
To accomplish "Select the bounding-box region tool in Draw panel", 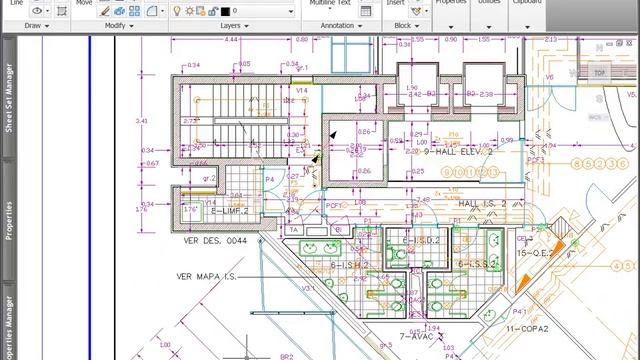I will 62,11.
